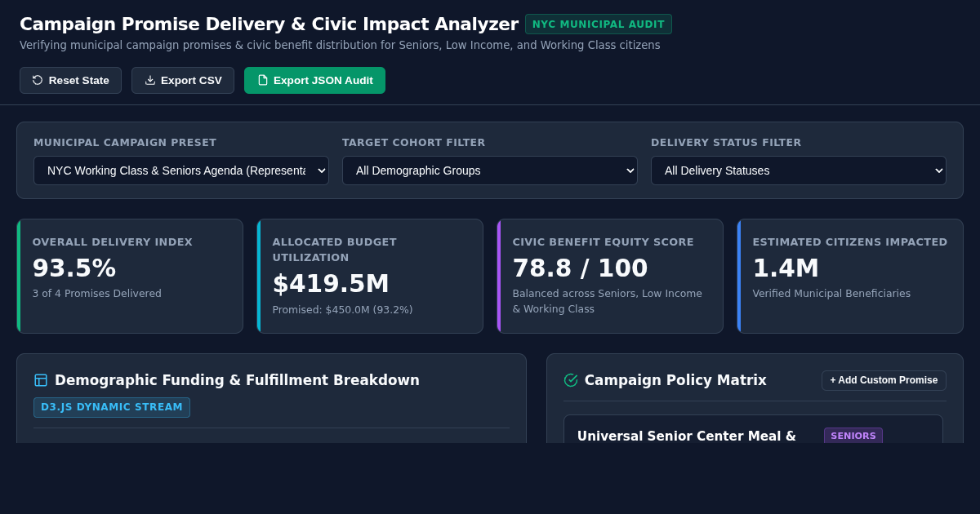
Task: Click the Reset State circular arrow icon
Action: pos(38,80)
